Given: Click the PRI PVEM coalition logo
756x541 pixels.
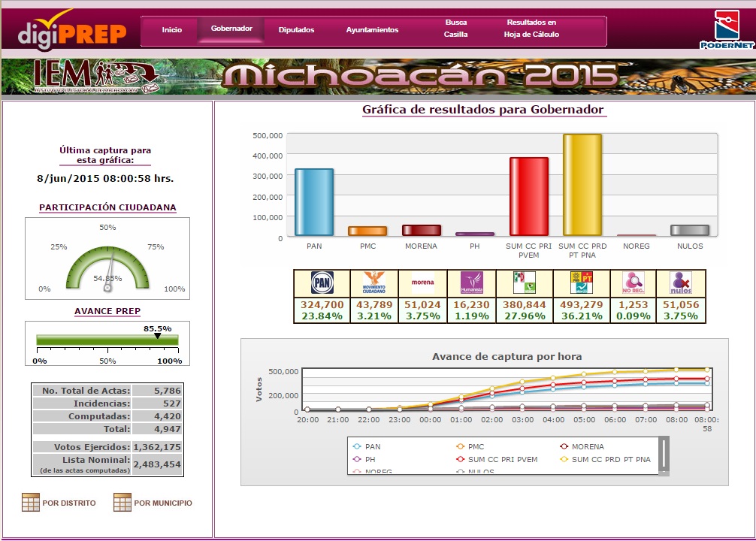Looking at the screenshot, I should click(x=524, y=283).
